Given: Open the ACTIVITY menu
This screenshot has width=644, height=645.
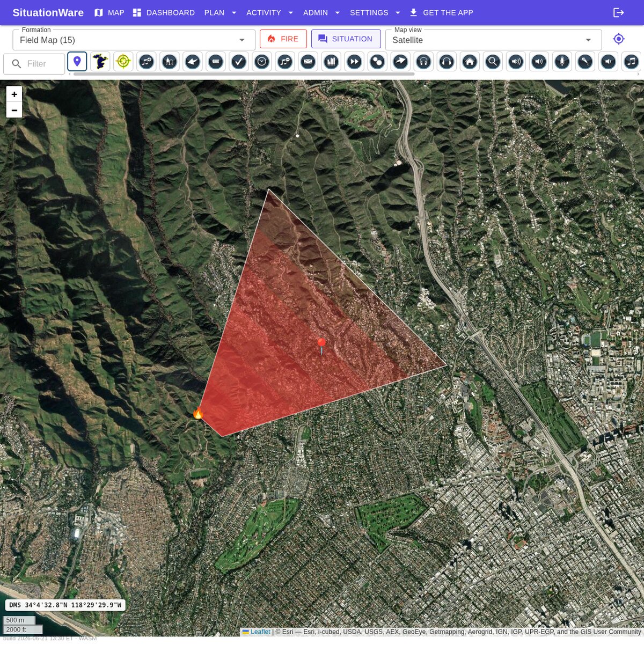Looking at the screenshot, I should [264, 12].
